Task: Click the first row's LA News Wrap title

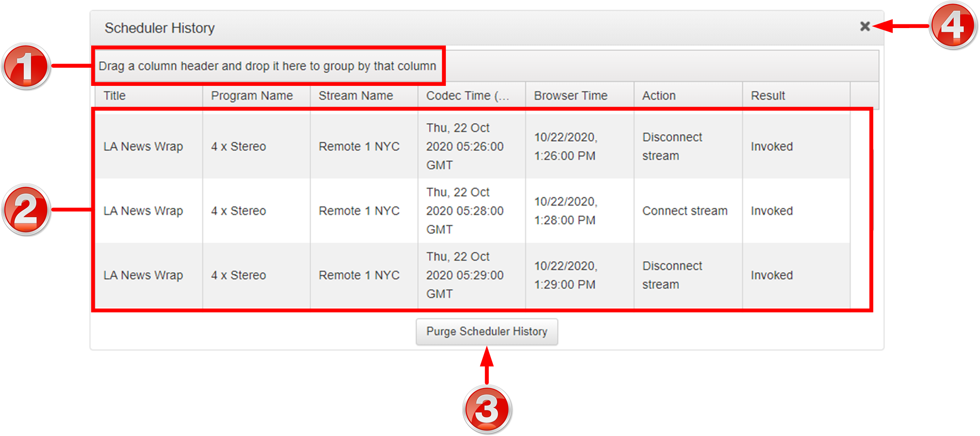Action: point(143,147)
